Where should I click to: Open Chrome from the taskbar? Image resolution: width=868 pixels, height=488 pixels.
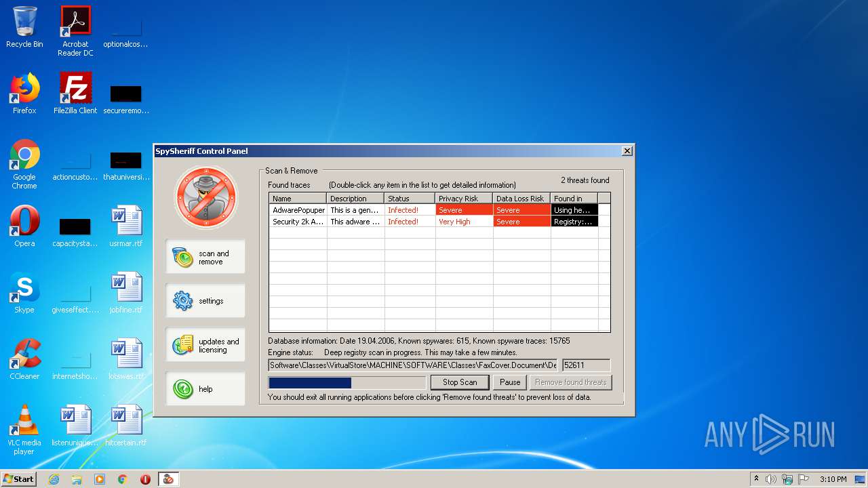point(123,479)
